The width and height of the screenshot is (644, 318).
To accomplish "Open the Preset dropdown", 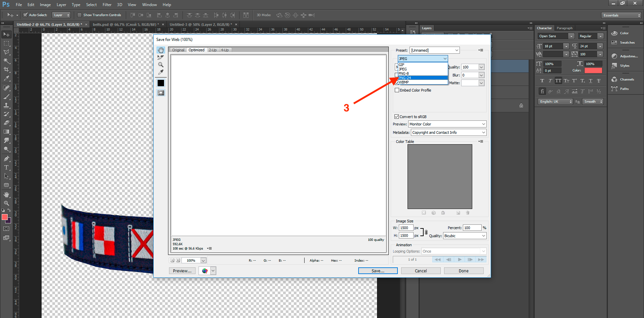I will (x=435, y=50).
